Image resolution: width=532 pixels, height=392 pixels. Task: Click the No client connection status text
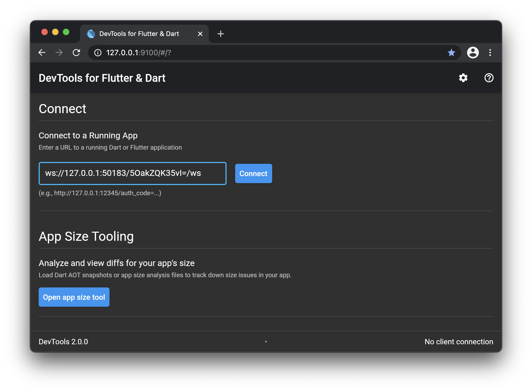[459, 342]
